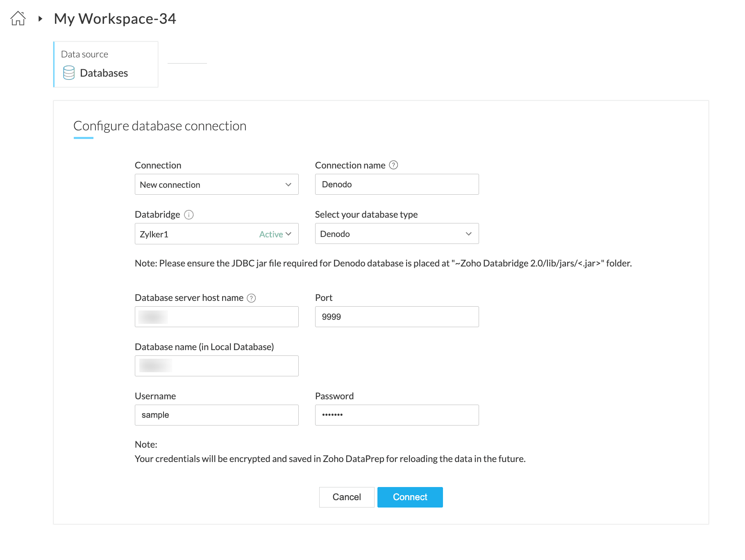This screenshot has width=745, height=560.
Task: Click the Connection name help icon
Action: click(393, 165)
